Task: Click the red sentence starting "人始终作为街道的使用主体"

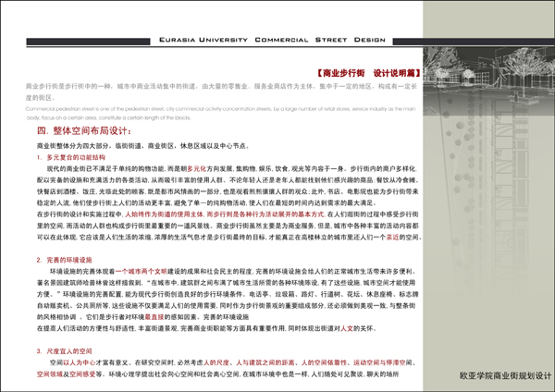Action: (x=225, y=214)
